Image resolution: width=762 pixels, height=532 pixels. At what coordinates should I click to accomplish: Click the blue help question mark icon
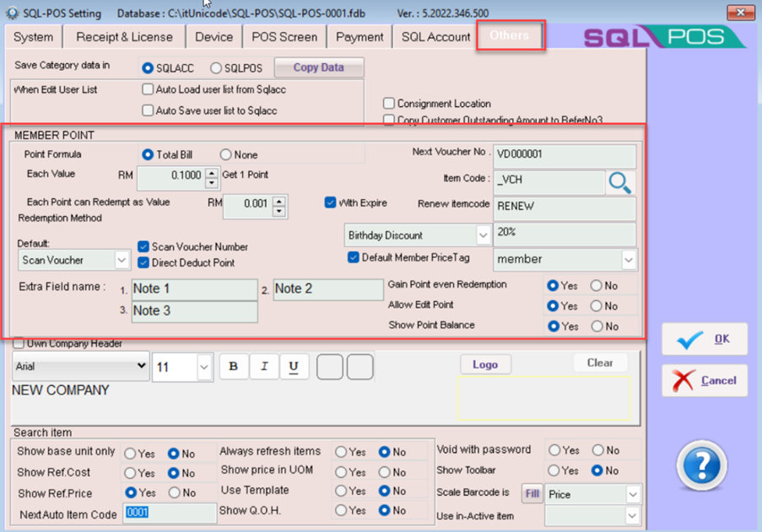coord(701,465)
